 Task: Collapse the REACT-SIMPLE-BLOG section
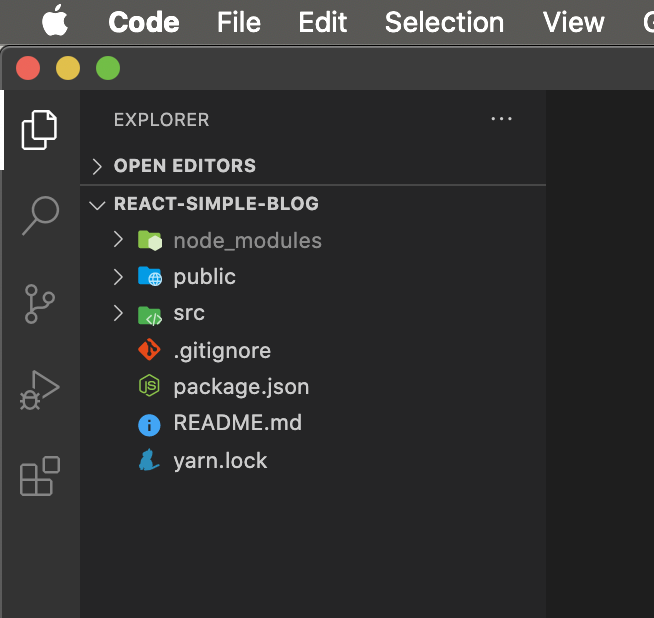pos(97,205)
